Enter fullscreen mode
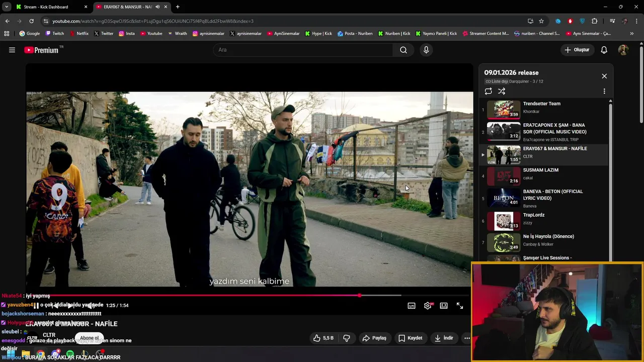The height and width of the screenshot is (362, 644). pyautogui.click(x=460, y=306)
